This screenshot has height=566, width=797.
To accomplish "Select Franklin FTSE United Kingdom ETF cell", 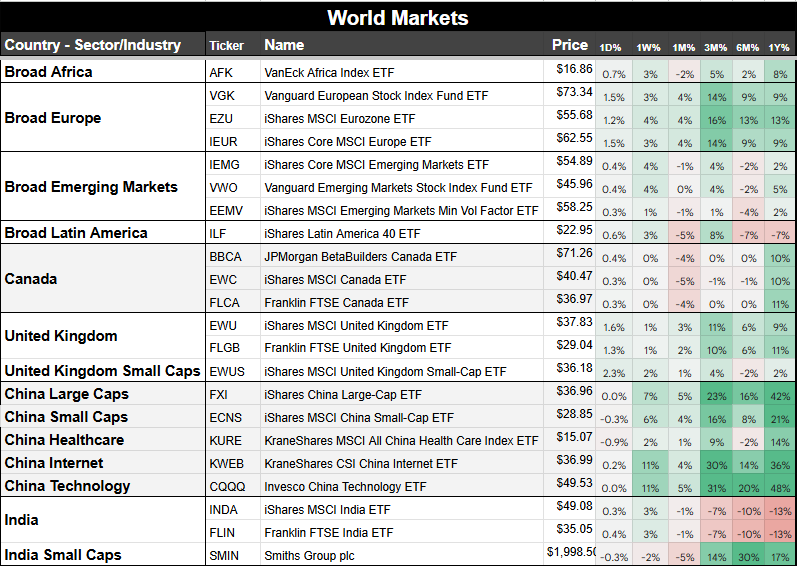I will tap(402, 348).
